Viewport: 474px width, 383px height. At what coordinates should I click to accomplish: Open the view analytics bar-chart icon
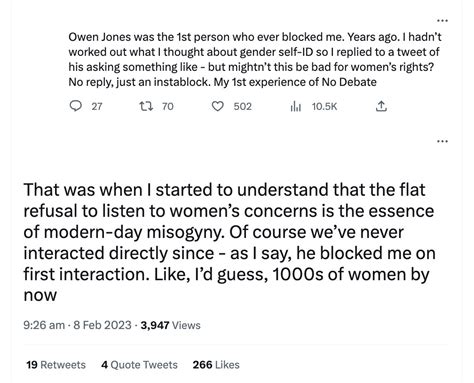296,107
